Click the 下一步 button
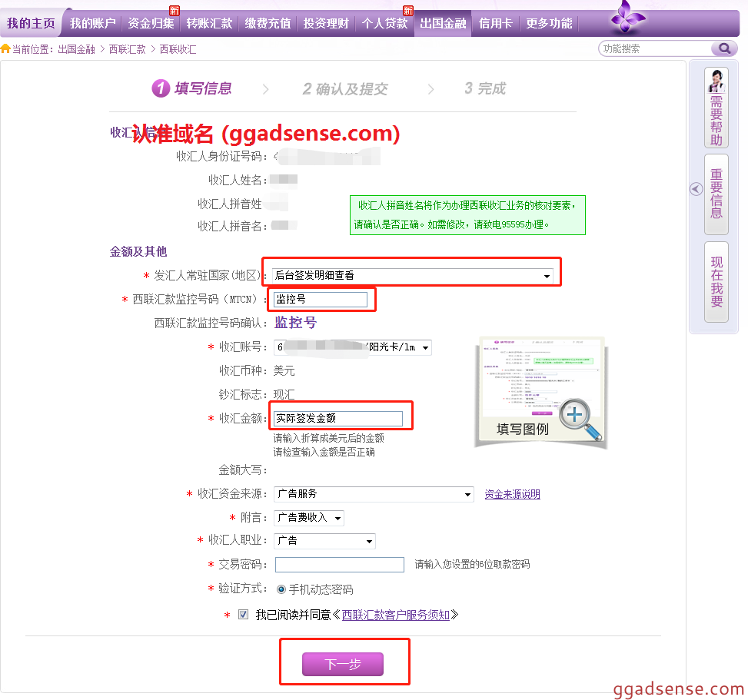 [x=342, y=664]
